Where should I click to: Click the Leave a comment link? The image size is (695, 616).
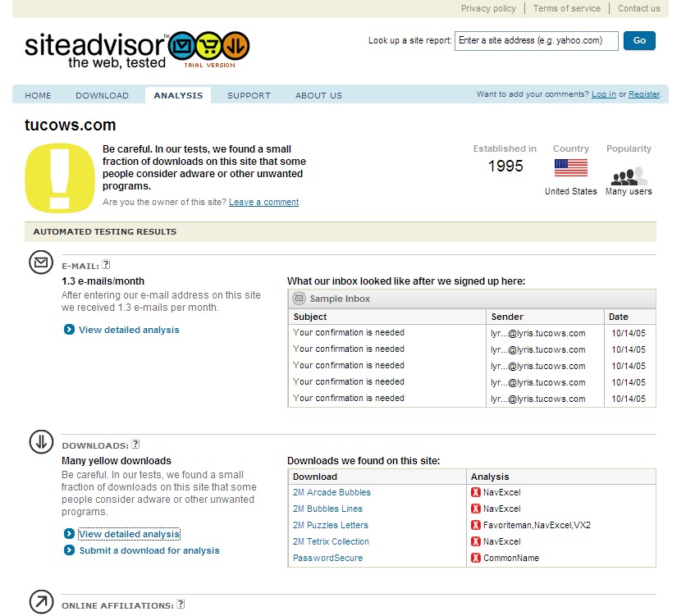click(x=263, y=202)
